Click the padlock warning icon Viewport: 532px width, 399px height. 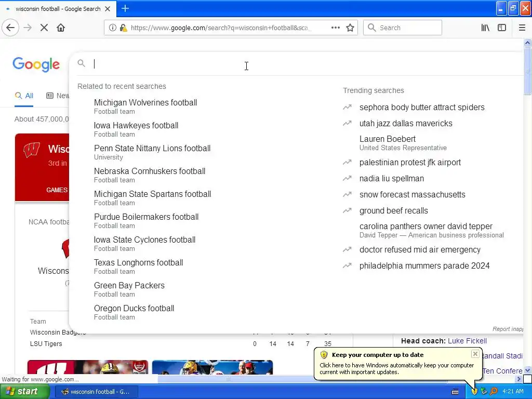tap(124, 28)
